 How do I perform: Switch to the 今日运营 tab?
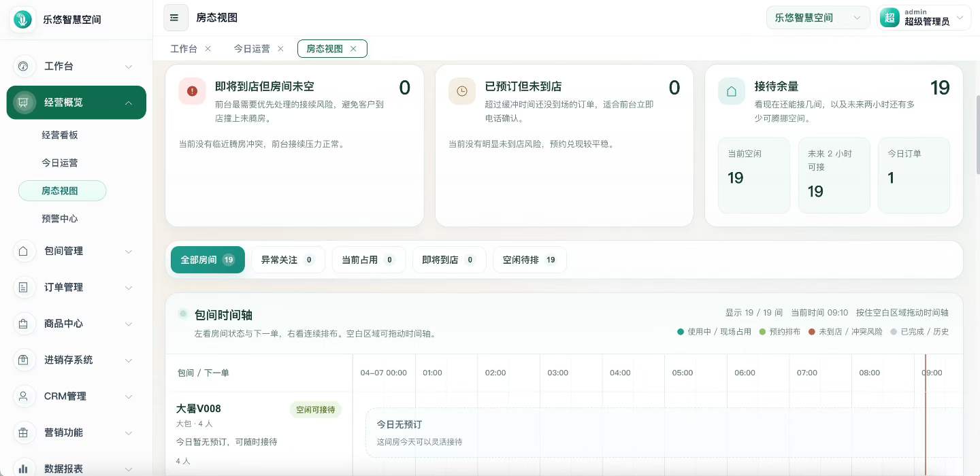[x=252, y=49]
